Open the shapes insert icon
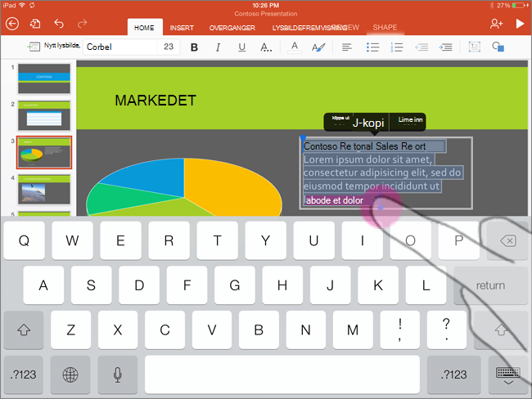The width and height of the screenshot is (532, 399). tap(498, 47)
